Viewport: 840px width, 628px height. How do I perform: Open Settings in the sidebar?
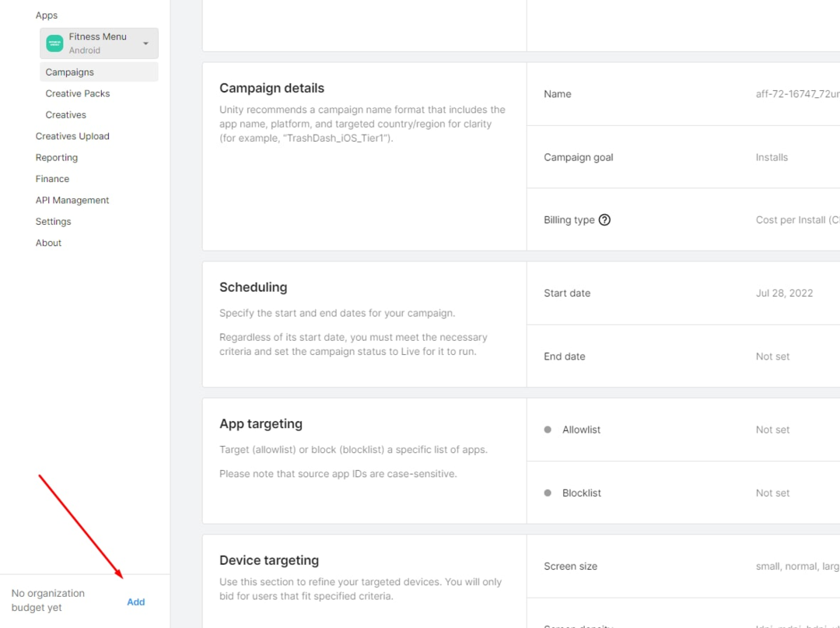[x=54, y=222]
